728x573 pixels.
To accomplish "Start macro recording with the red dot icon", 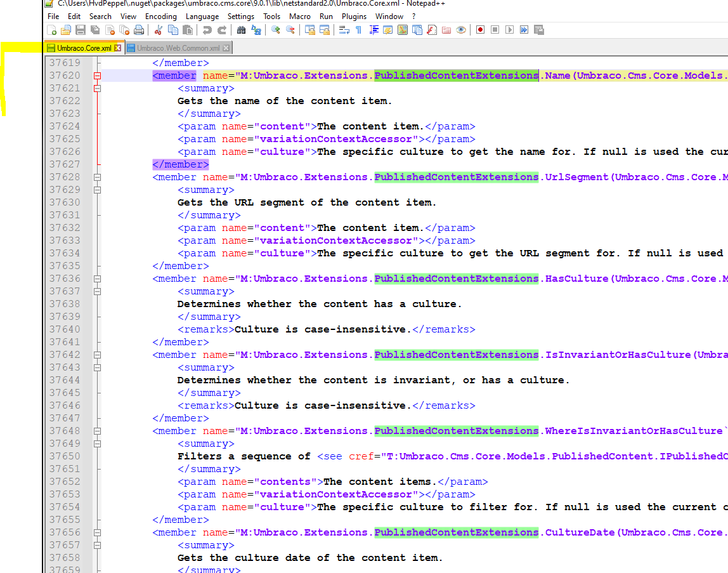I will pos(480,30).
